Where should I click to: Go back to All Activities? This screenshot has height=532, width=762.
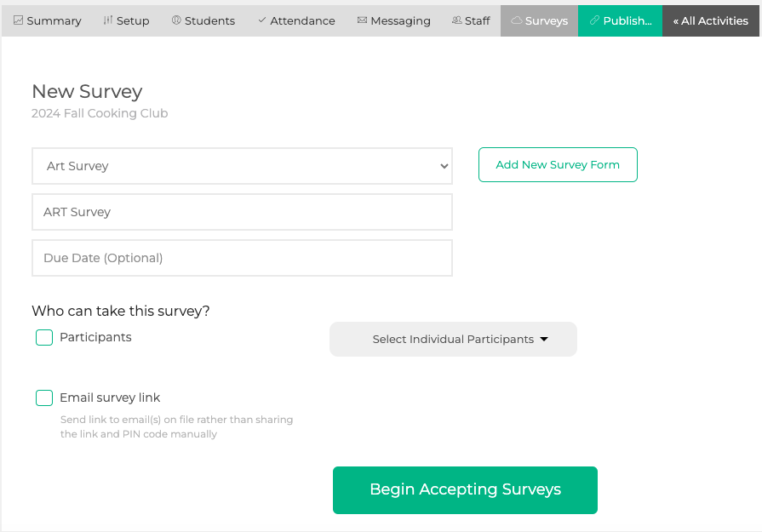(710, 21)
